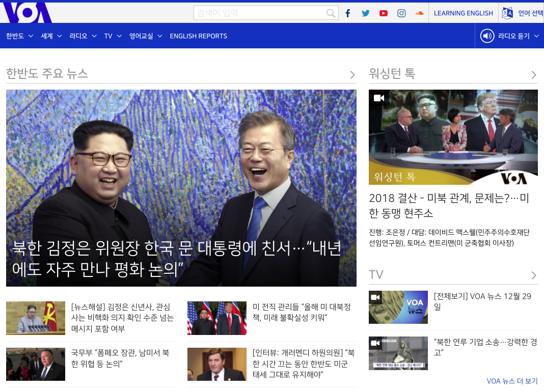Play the 워싱턴 톡 video thumbnail

coord(453,137)
